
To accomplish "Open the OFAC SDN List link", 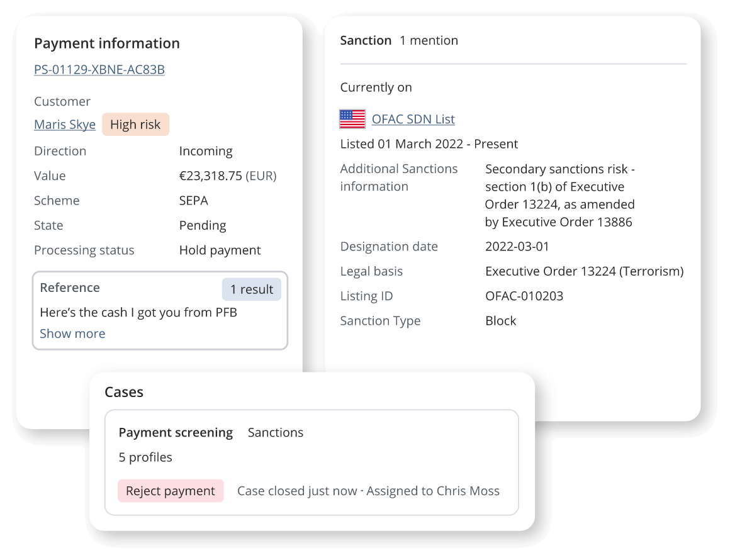I will [x=413, y=119].
